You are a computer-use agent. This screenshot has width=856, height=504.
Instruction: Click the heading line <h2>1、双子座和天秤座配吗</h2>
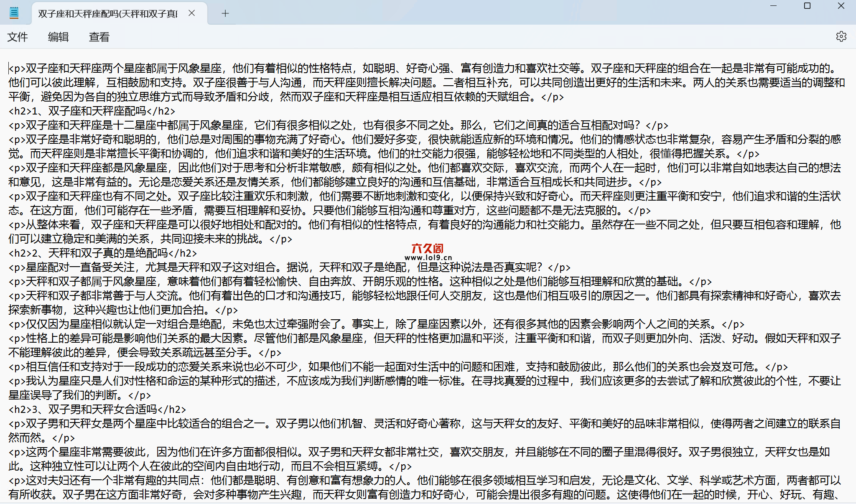[92, 111]
